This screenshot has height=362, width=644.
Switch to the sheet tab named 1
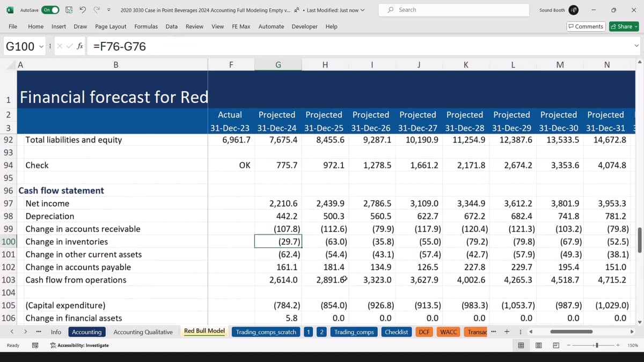tap(309, 332)
